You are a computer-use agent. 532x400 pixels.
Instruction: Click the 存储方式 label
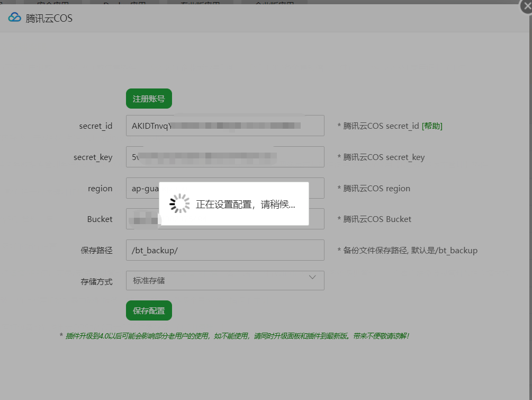pos(96,282)
